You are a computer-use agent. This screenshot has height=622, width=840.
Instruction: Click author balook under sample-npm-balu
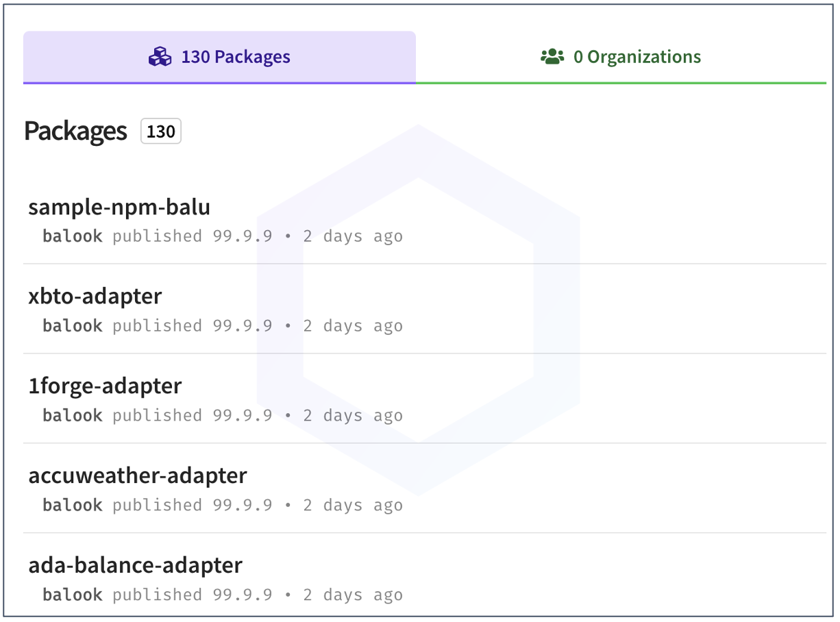point(72,236)
